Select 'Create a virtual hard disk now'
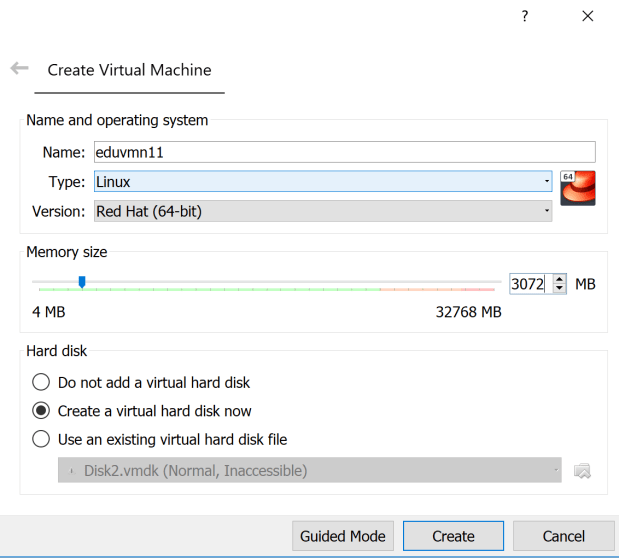The height and width of the screenshot is (558, 619). pos(41,411)
